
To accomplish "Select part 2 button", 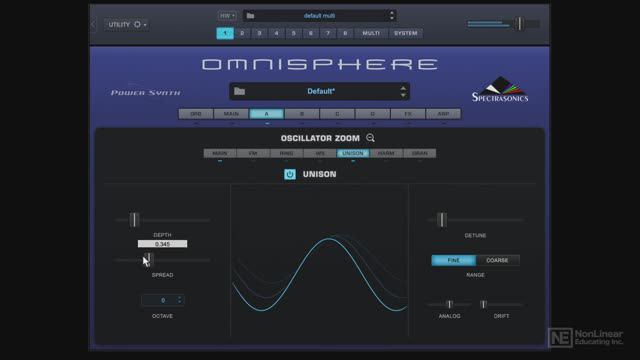I will 242,33.
